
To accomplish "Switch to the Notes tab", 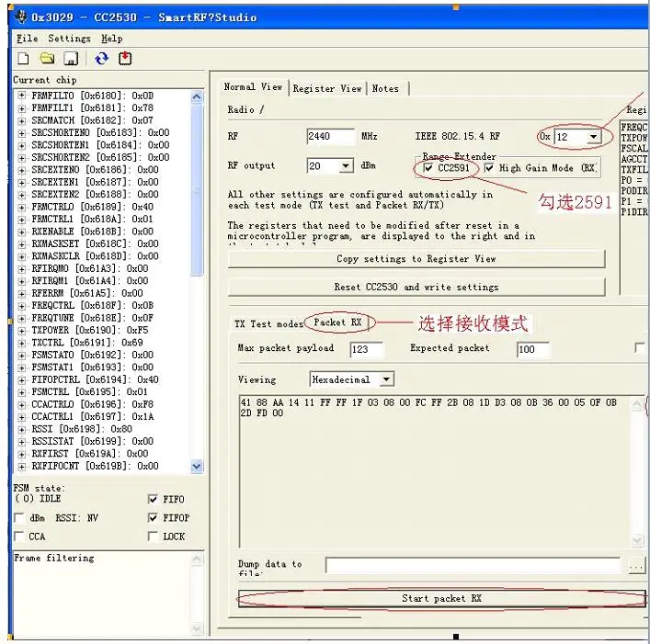I will [385, 88].
